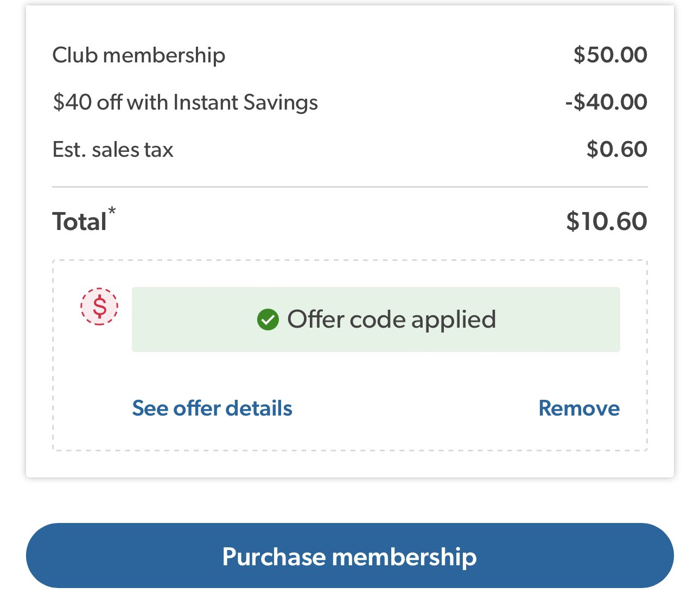Click the red dollar-sign offer icon
Viewport: 700px width, 600px height.
click(x=99, y=307)
